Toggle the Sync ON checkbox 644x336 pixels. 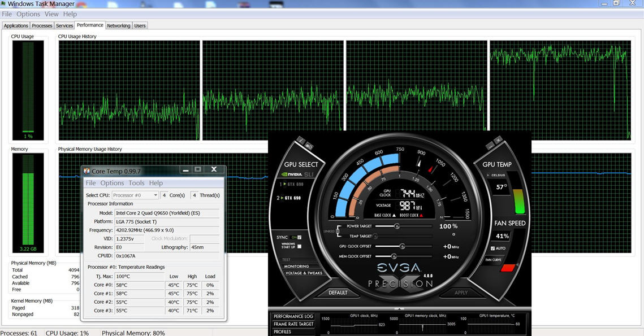pos(300,237)
